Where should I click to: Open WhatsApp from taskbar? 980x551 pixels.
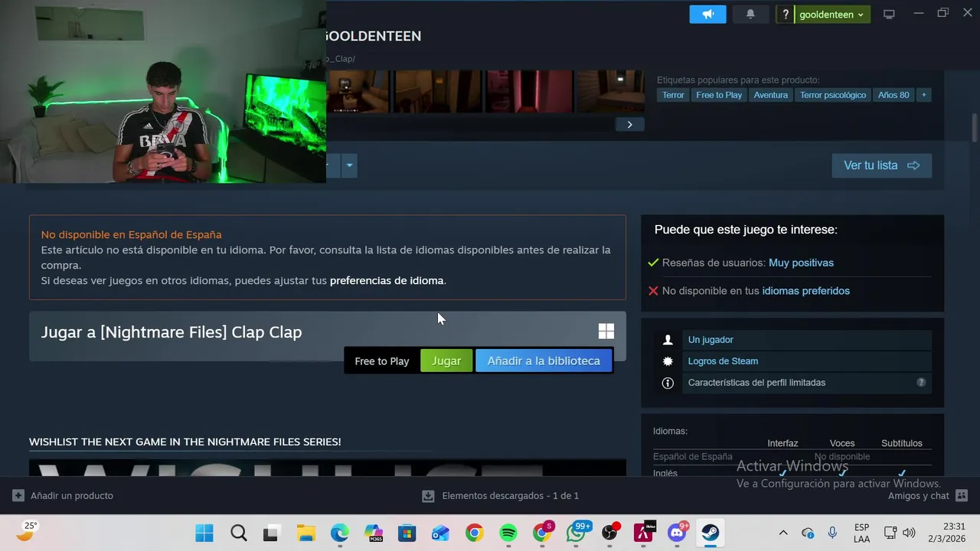pyautogui.click(x=576, y=533)
